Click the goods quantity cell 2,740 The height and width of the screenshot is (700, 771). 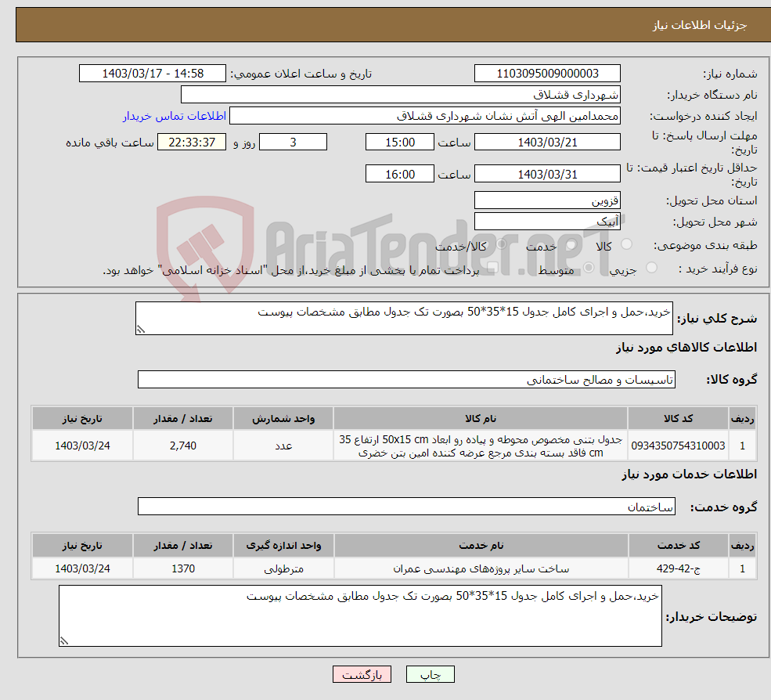[183, 446]
